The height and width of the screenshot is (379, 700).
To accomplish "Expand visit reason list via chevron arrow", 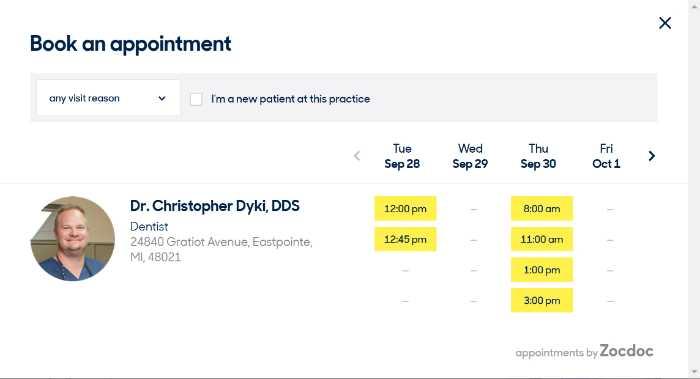I will point(162,98).
